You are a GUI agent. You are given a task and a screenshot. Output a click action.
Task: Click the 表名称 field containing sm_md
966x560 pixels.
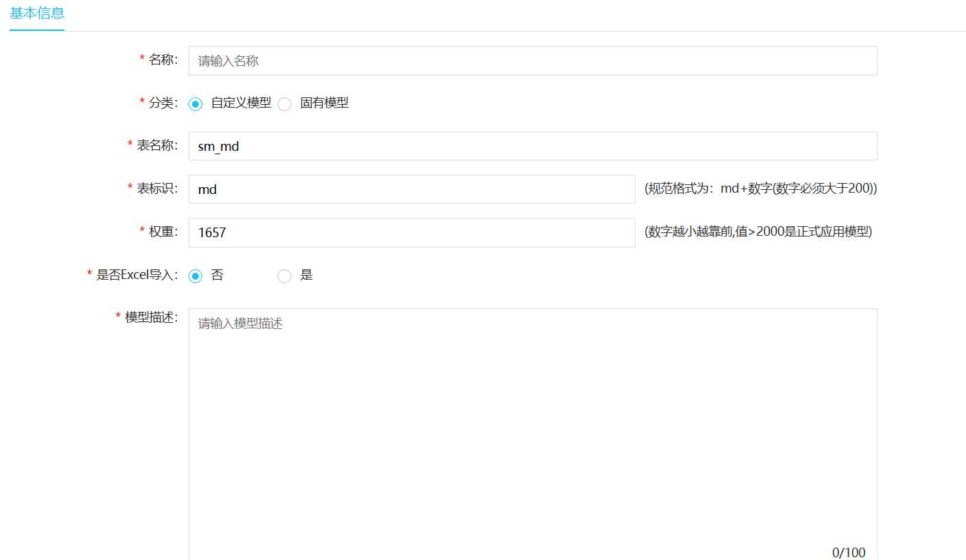coord(532,146)
